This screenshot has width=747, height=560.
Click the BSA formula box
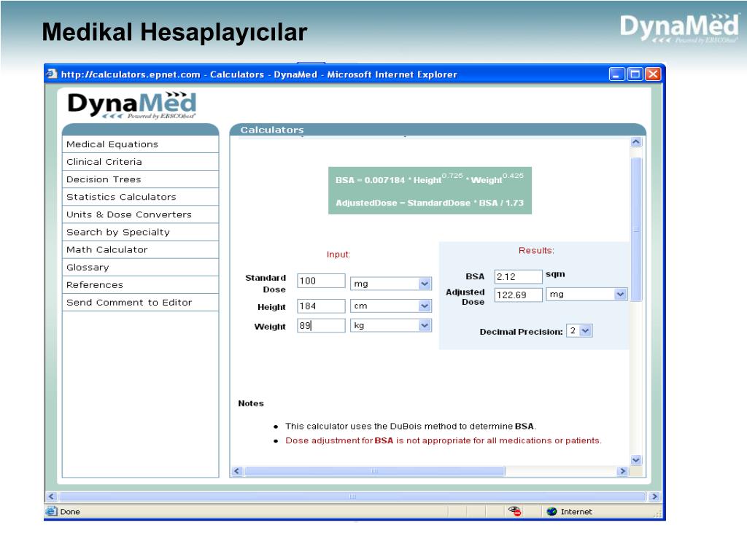tap(430, 190)
